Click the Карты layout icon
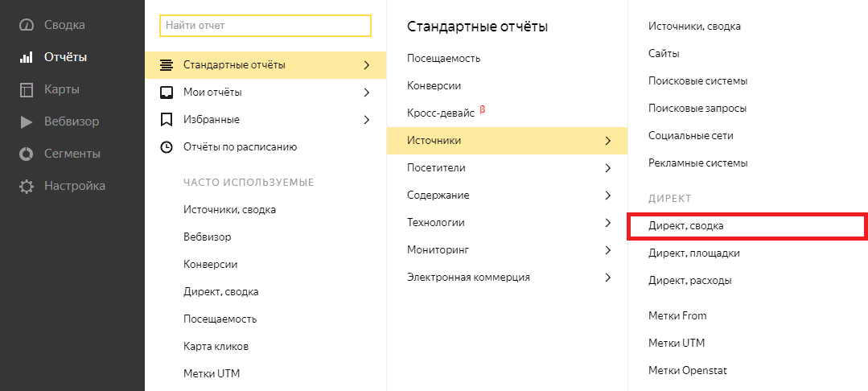 (x=26, y=90)
